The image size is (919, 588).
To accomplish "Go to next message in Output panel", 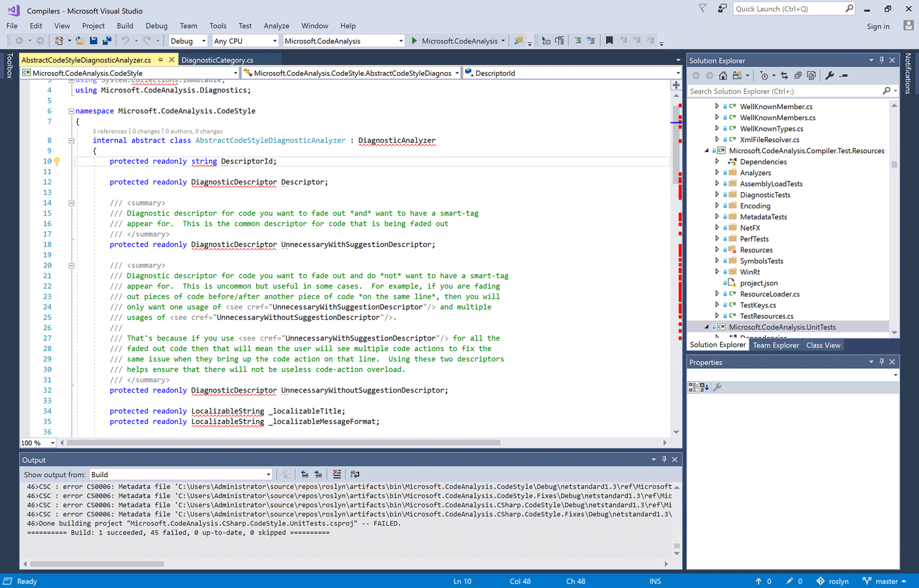I will (x=318, y=475).
